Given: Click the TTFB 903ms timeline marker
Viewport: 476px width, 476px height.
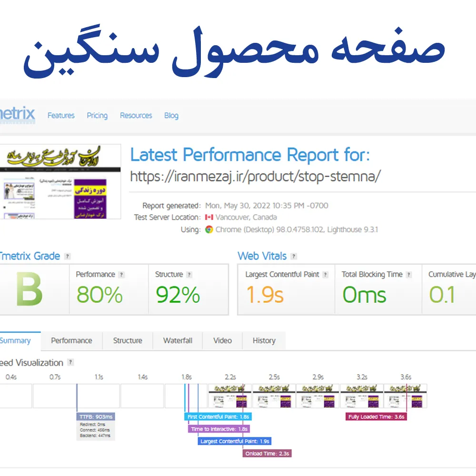Looking at the screenshot, I should (96, 417).
